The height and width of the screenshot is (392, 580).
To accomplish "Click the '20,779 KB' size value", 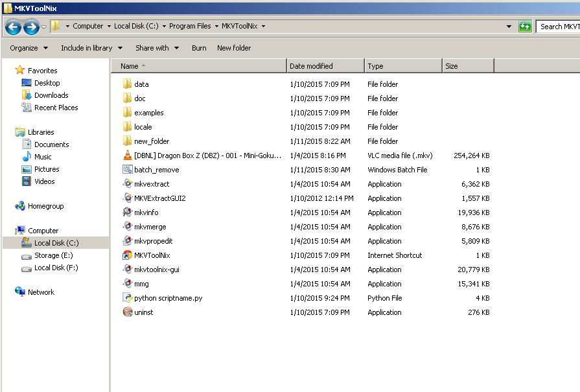I will click(x=474, y=270).
